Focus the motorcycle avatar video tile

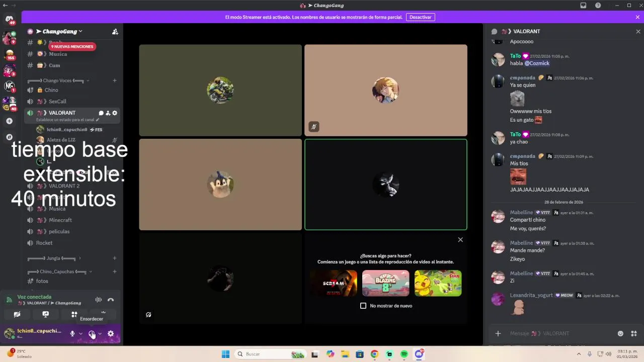pyautogui.click(x=220, y=90)
